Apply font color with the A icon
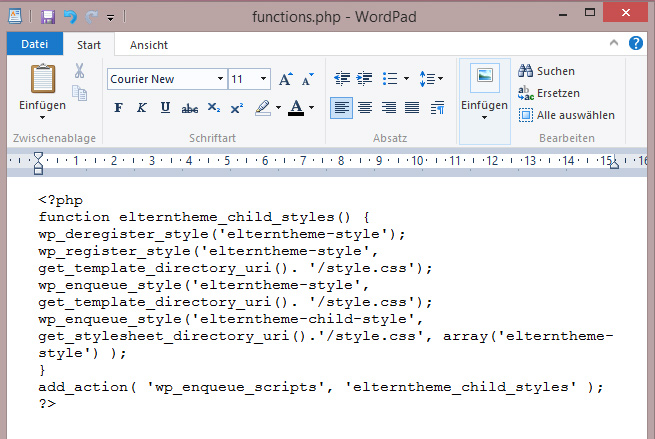The width and height of the screenshot is (655, 439). click(x=296, y=108)
